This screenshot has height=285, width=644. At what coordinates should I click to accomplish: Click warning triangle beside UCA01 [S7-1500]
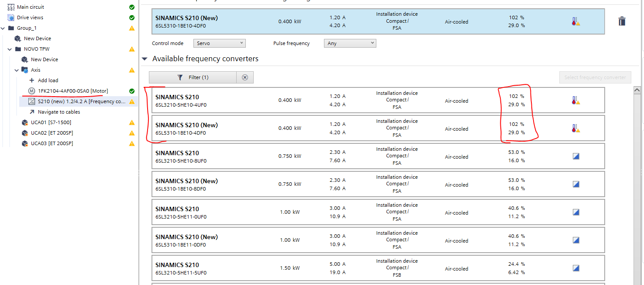pyautogui.click(x=132, y=122)
